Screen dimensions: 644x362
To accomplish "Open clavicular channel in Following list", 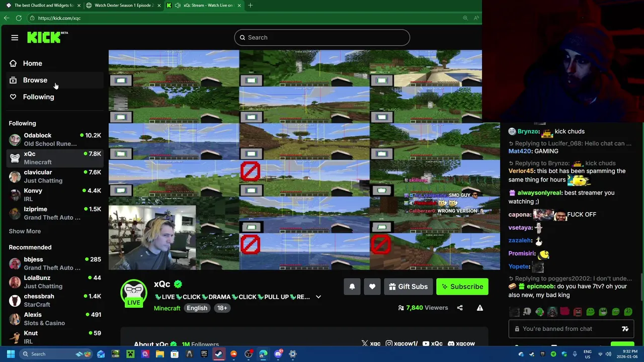I will 55,176.
